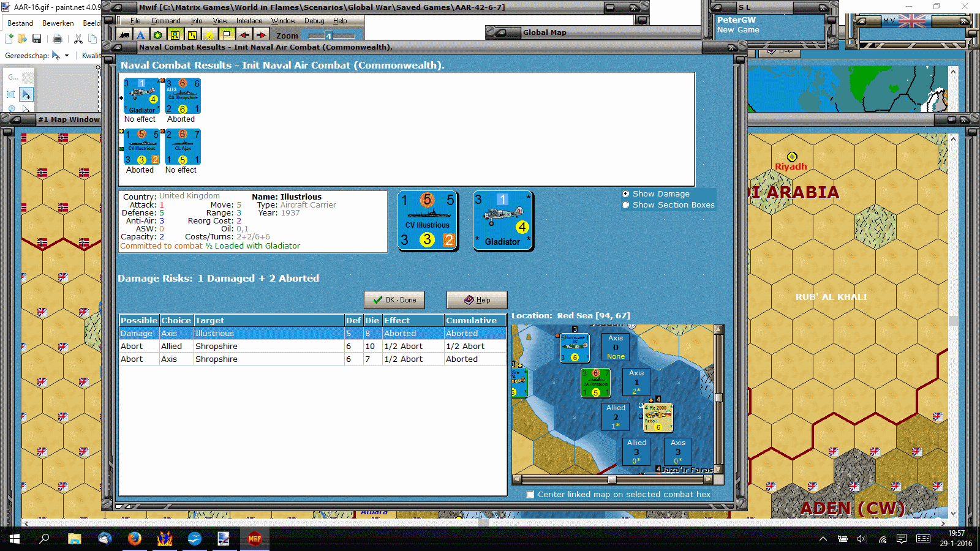Open the Interface menu

pos(249,21)
